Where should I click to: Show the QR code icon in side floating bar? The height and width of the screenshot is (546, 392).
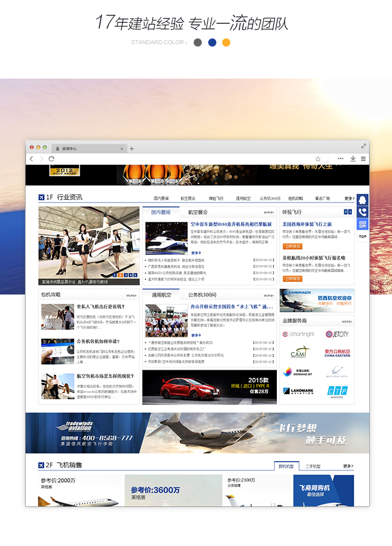[362, 224]
